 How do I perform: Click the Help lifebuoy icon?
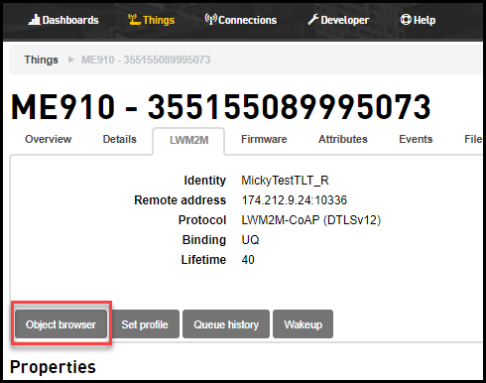tap(406, 20)
